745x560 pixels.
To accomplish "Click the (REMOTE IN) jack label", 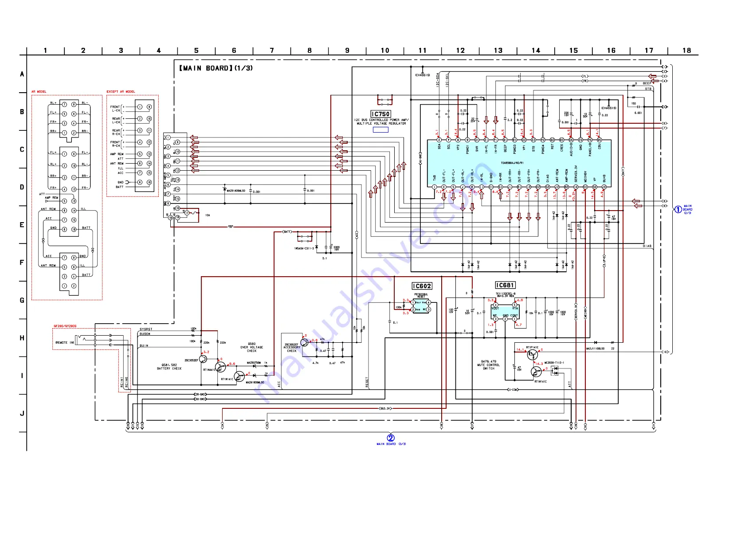I will (65, 342).
